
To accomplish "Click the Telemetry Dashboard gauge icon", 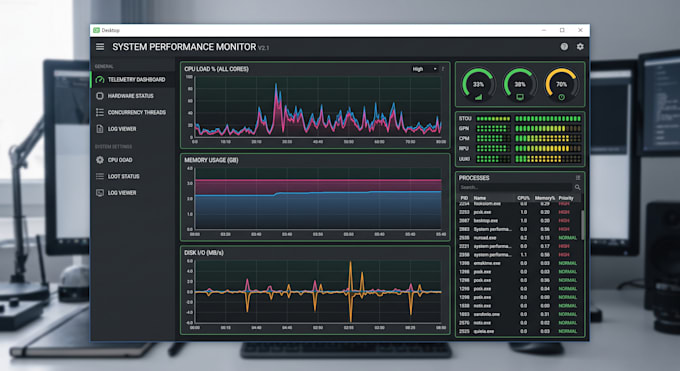I will [100, 79].
